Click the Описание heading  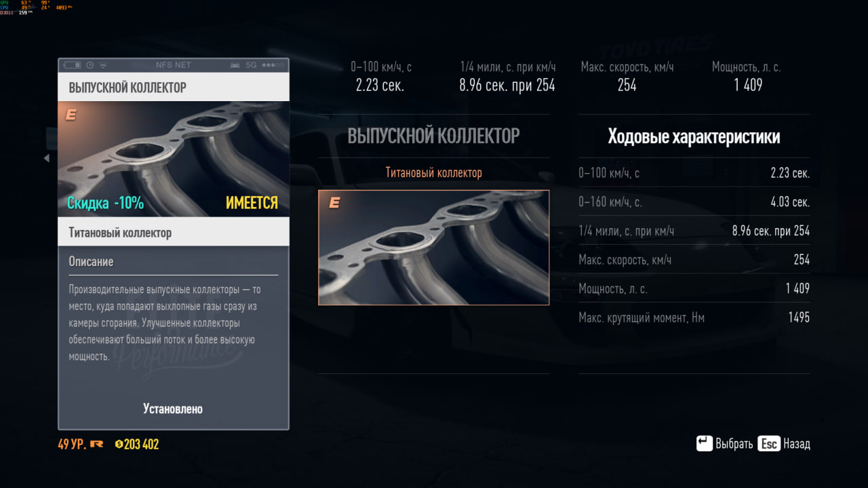91,261
